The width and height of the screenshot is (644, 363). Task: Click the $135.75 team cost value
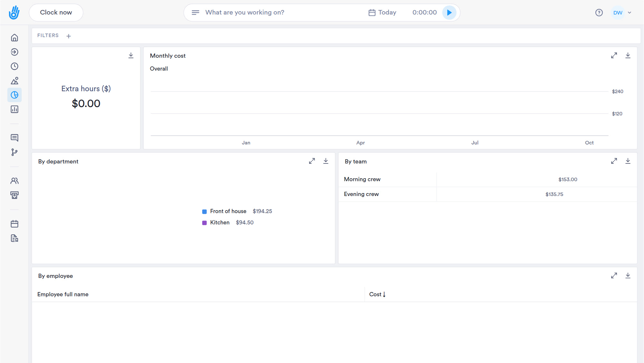pyautogui.click(x=554, y=194)
